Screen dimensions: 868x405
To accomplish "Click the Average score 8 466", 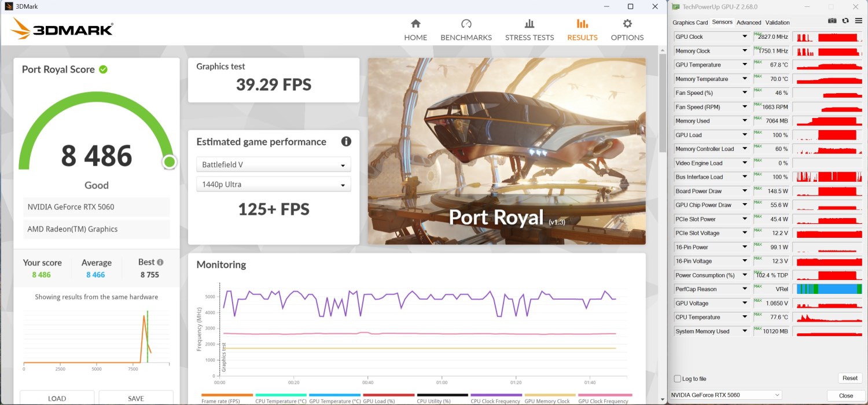I will [95, 275].
